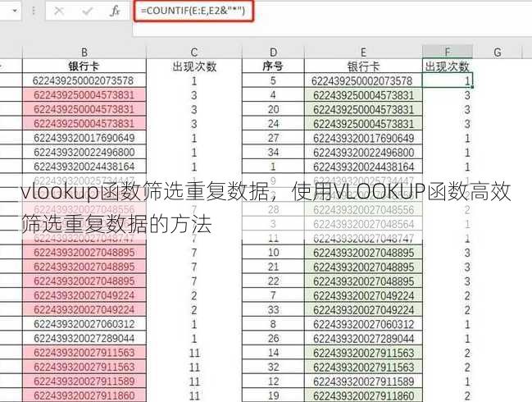Click column E cell 622439320027289044
The width and height of the screenshot is (532, 402).
tap(363, 338)
